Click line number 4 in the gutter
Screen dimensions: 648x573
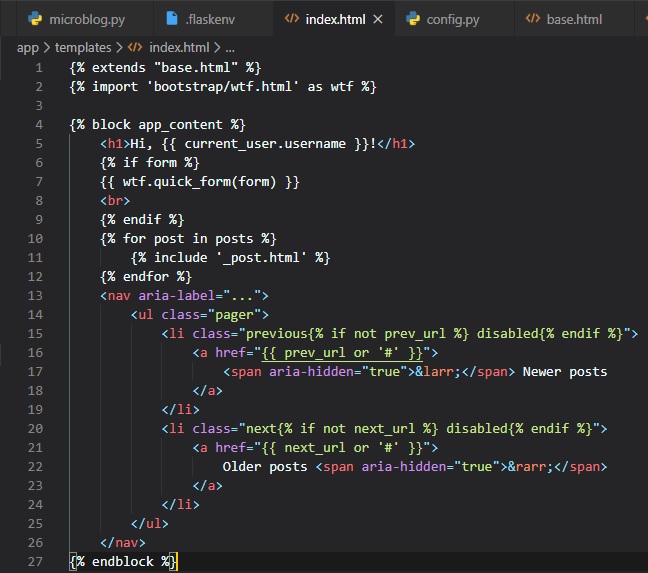click(38, 124)
